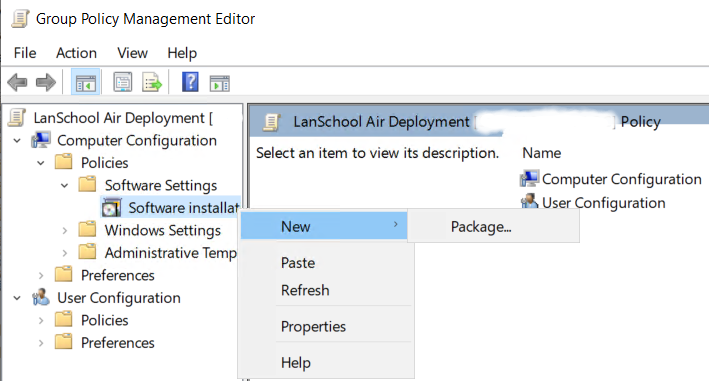Expand the Windows Settings folder
Image resolution: width=709 pixels, height=381 pixels.
point(65,230)
